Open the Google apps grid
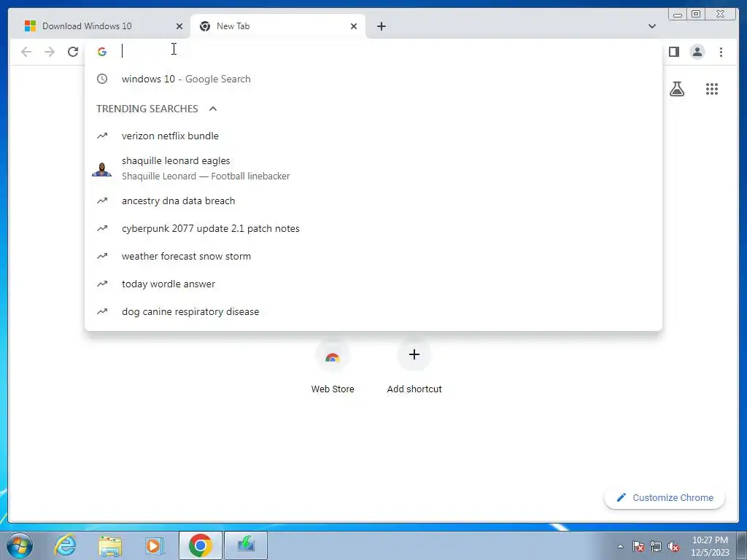This screenshot has height=560, width=747. point(712,89)
